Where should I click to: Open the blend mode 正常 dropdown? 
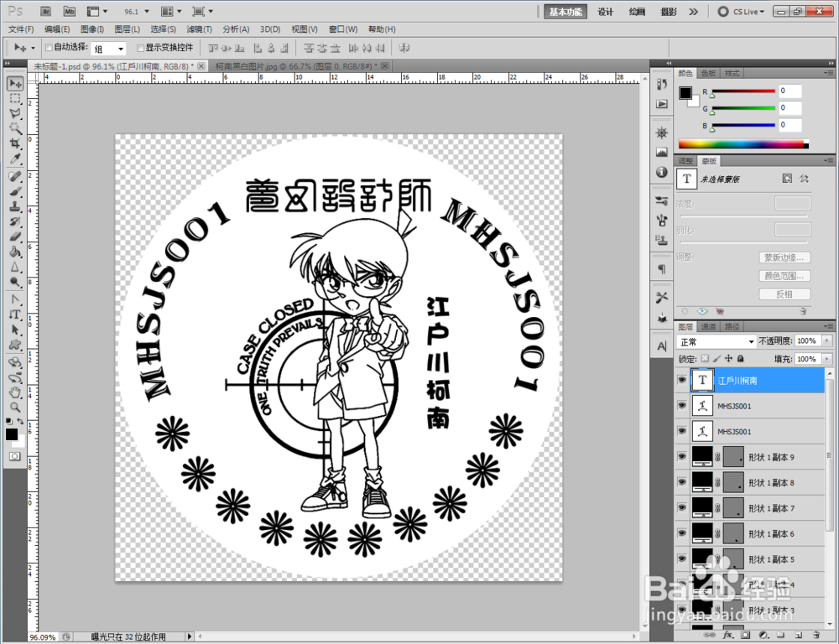716,341
